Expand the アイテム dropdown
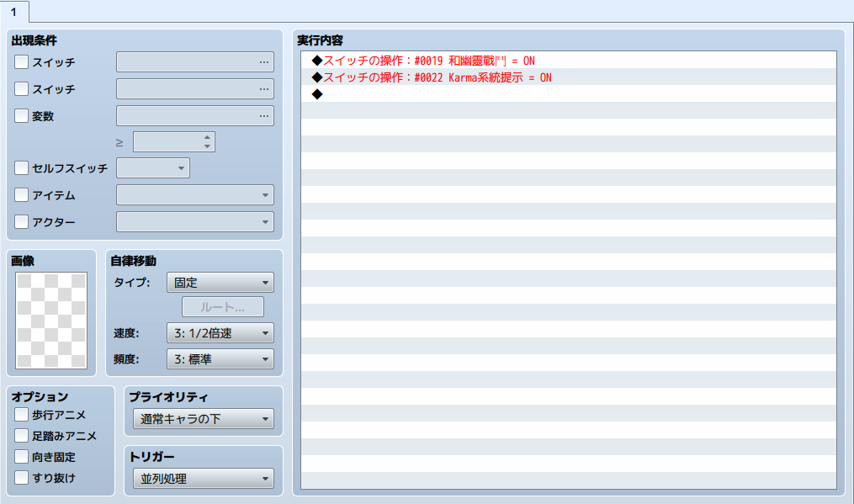This screenshot has width=854, height=504. point(195,194)
